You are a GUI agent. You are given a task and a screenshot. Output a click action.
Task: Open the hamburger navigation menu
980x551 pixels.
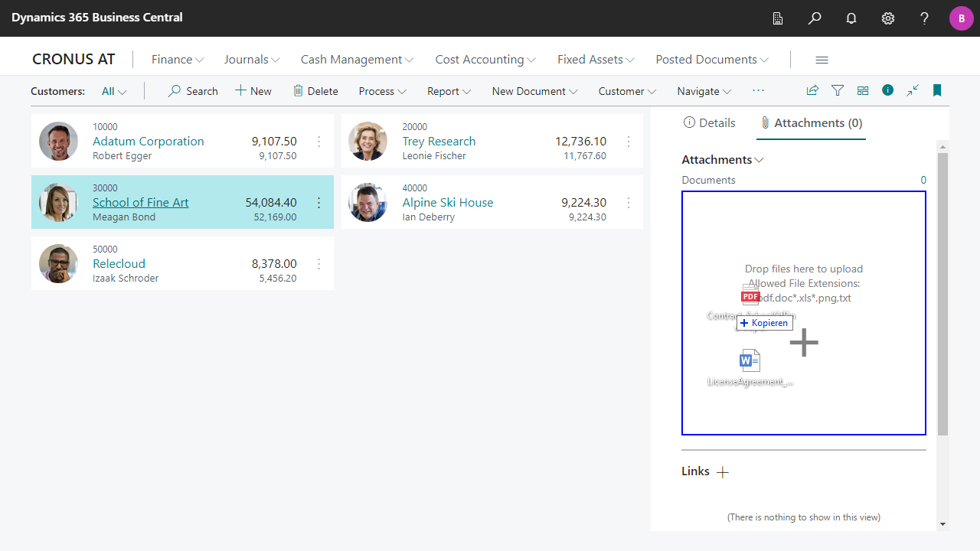(x=822, y=60)
